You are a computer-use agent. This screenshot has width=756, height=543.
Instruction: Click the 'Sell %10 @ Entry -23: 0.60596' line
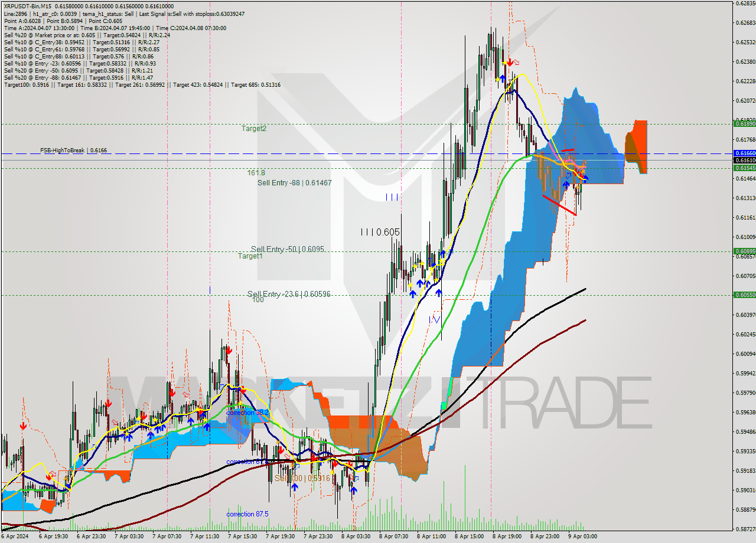[80, 63]
